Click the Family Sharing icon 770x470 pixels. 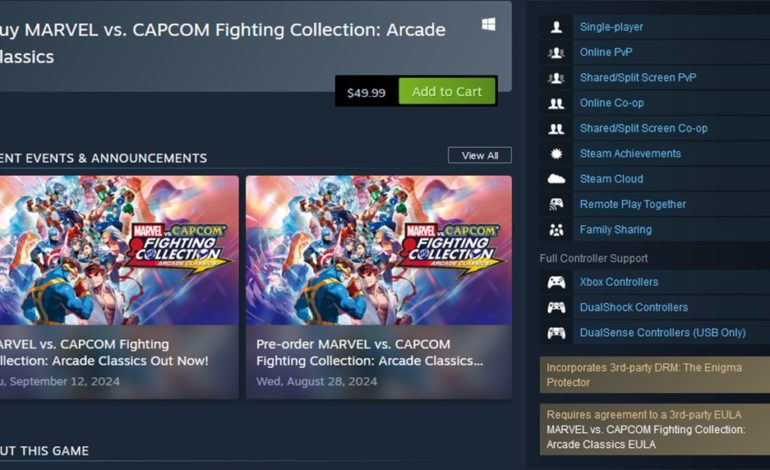coord(556,230)
